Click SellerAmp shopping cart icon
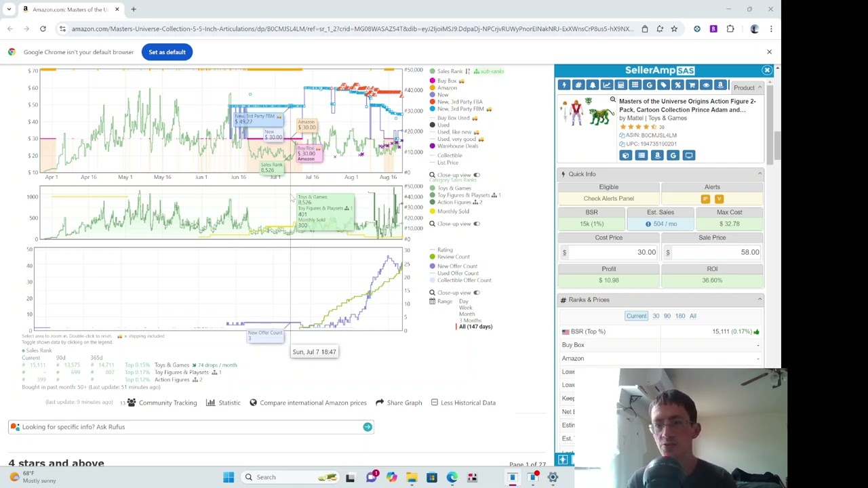Screen dimensions: 868x488 pyautogui.click(x=692, y=85)
